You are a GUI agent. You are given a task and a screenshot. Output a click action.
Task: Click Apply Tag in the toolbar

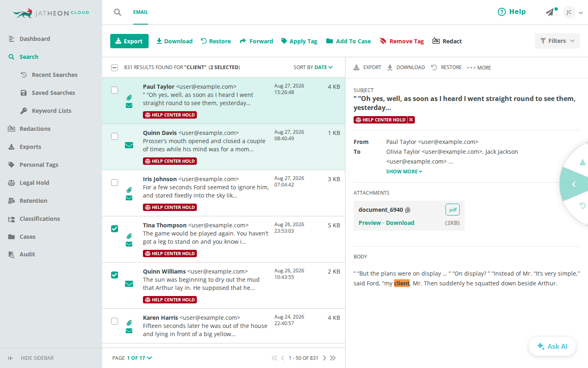(299, 41)
